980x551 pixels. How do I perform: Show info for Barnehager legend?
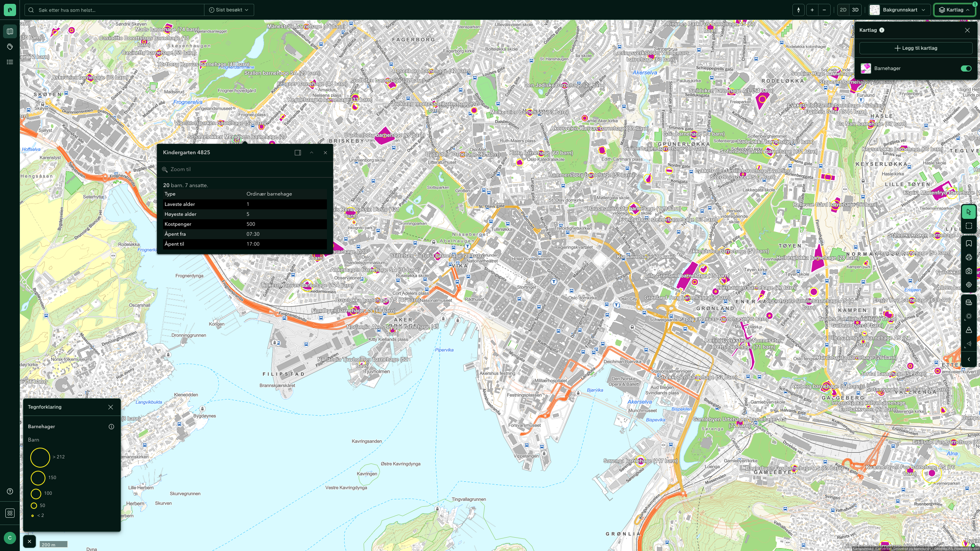point(111,427)
